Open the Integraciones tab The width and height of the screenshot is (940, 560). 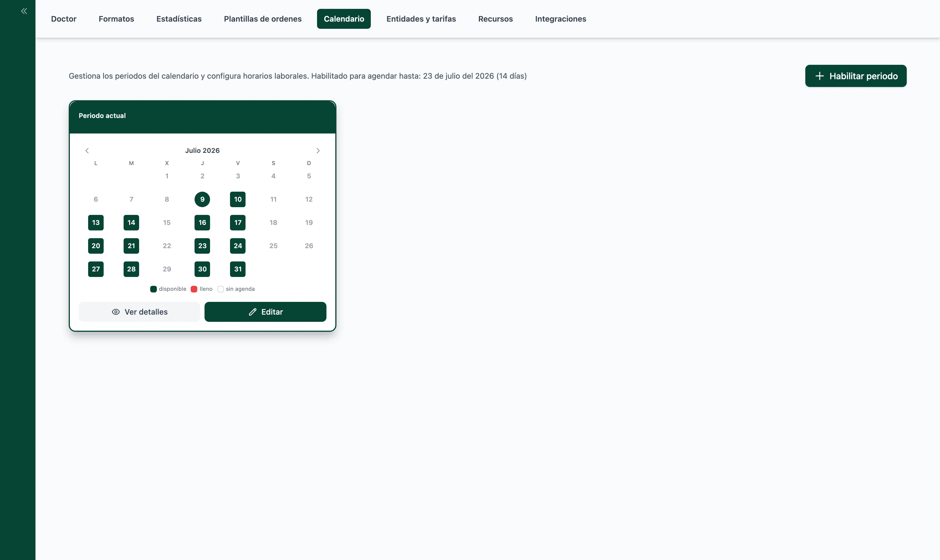point(561,19)
